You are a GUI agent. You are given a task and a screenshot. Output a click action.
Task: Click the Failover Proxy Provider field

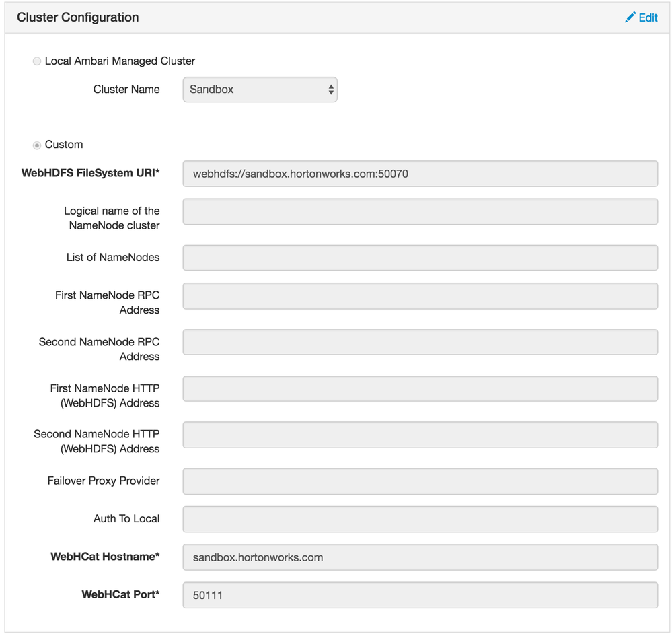[x=420, y=481]
